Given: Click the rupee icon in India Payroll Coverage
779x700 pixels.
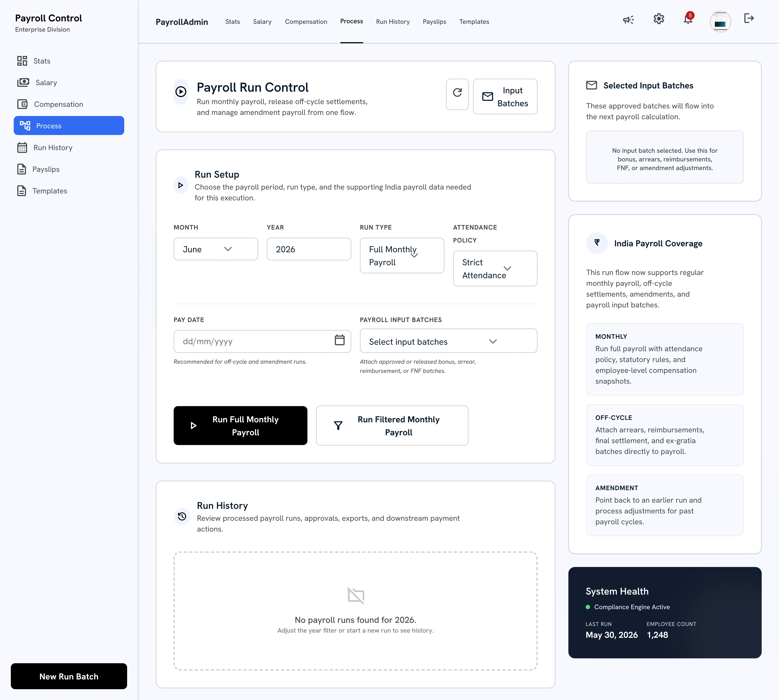Looking at the screenshot, I should [597, 243].
